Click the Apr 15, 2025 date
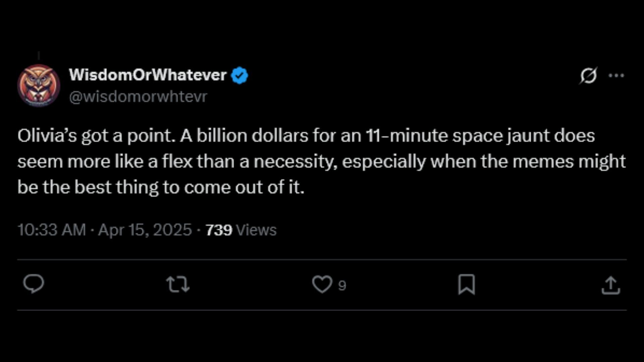 click(145, 230)
